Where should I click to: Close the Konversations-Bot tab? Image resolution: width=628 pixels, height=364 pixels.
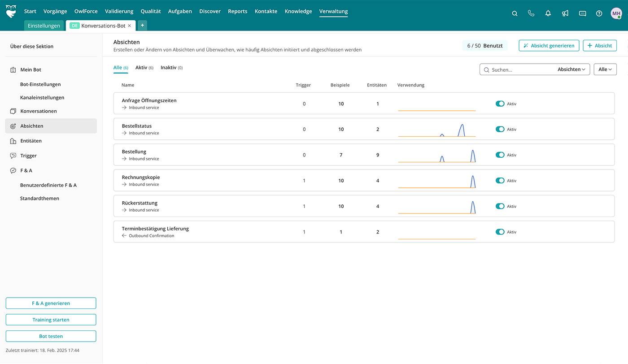(130, 26)
